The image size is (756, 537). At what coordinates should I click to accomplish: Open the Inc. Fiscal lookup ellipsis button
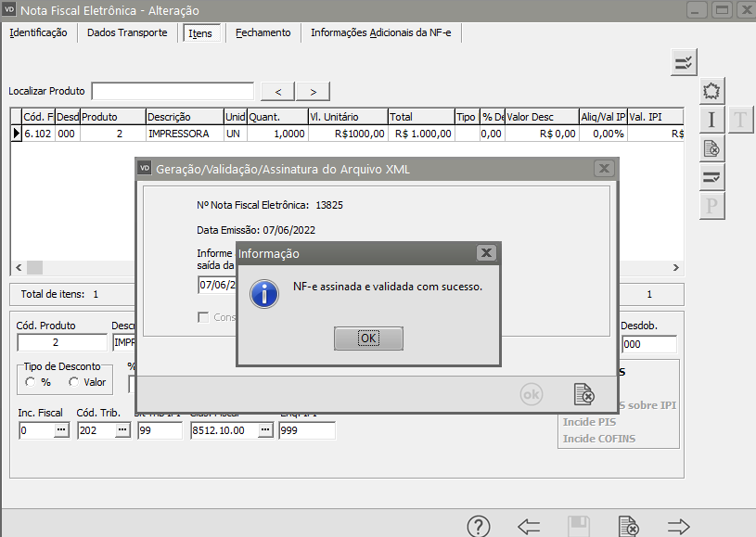click(61, 430)
